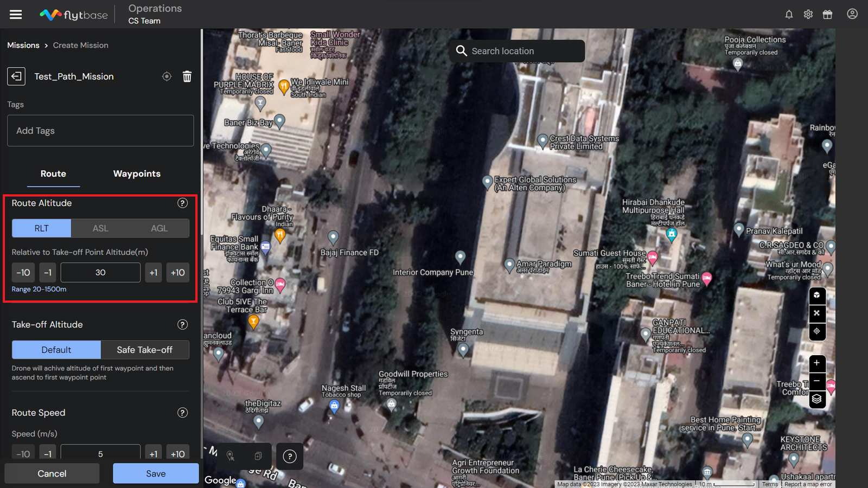Click the Test_Path_Mission name
868x488 pixels.
pyautogui.click(x=74, y=76)
